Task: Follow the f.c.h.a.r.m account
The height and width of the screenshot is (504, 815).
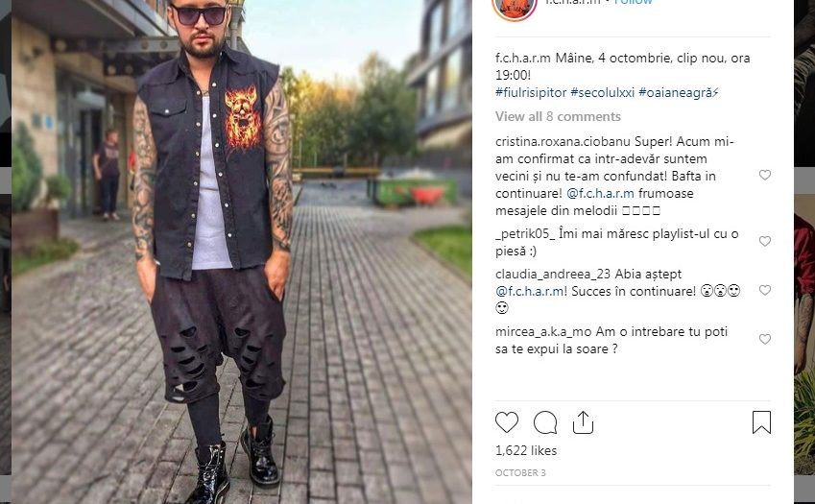Action: click(x=633, y=2)
